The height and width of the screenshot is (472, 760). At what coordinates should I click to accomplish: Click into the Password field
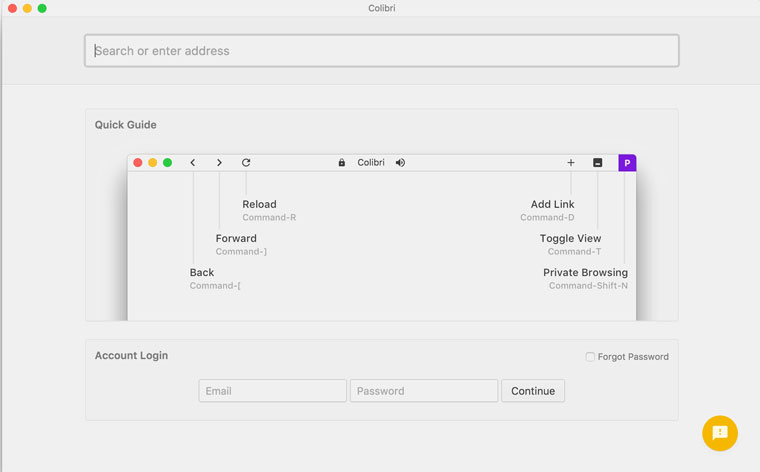[x=424, y=391]
